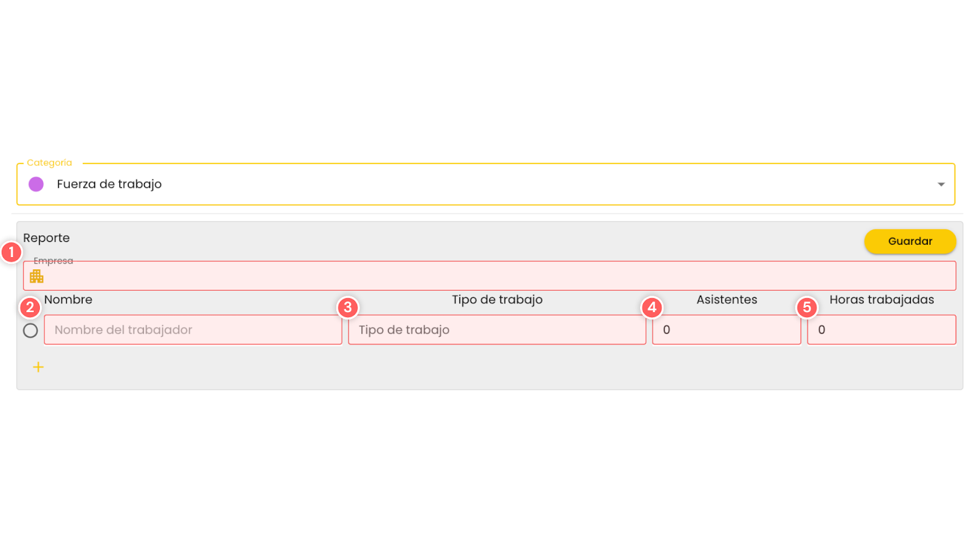Click the Tipo de trabajo column header

497,299
